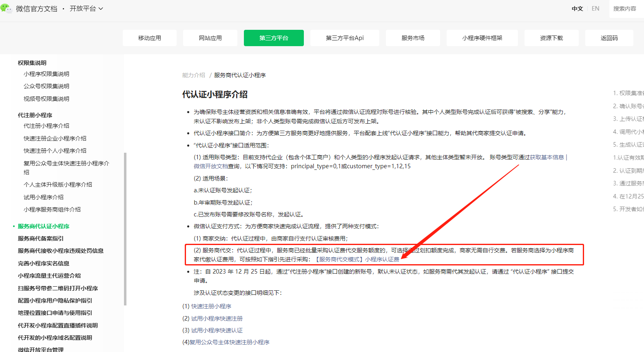The height and width of the screenshot is (352, 644).
Task: Open 扫服务号带参二维码打开小程序 in sidebar
Action: tap(58, 288)
